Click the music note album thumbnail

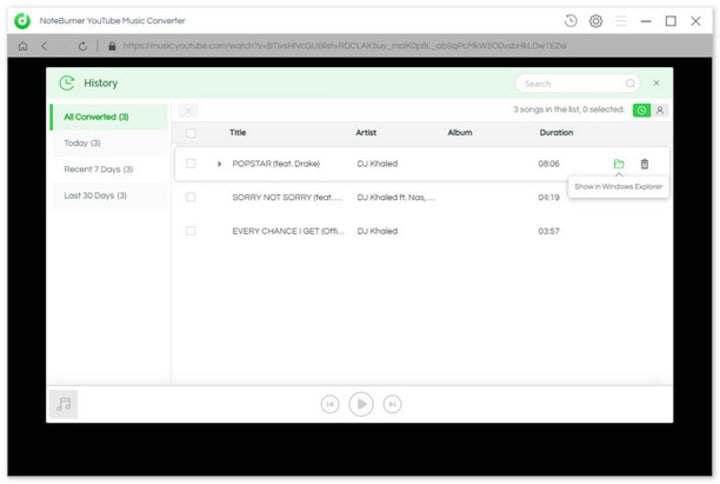click(x=63, y=404)
